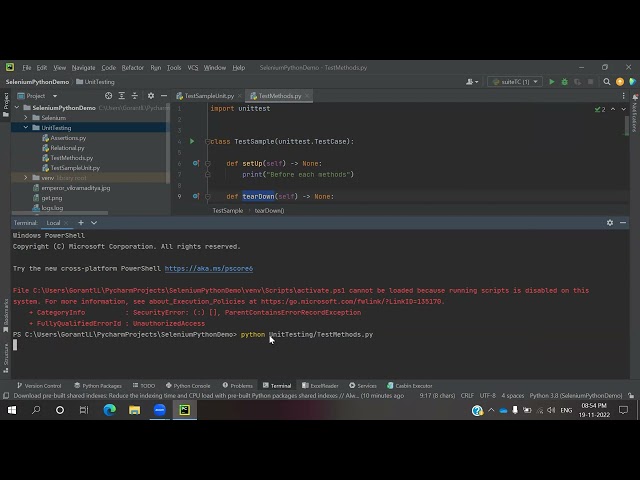Fold the class TestSample code block

pyautogui.click(x=207, y=142)
